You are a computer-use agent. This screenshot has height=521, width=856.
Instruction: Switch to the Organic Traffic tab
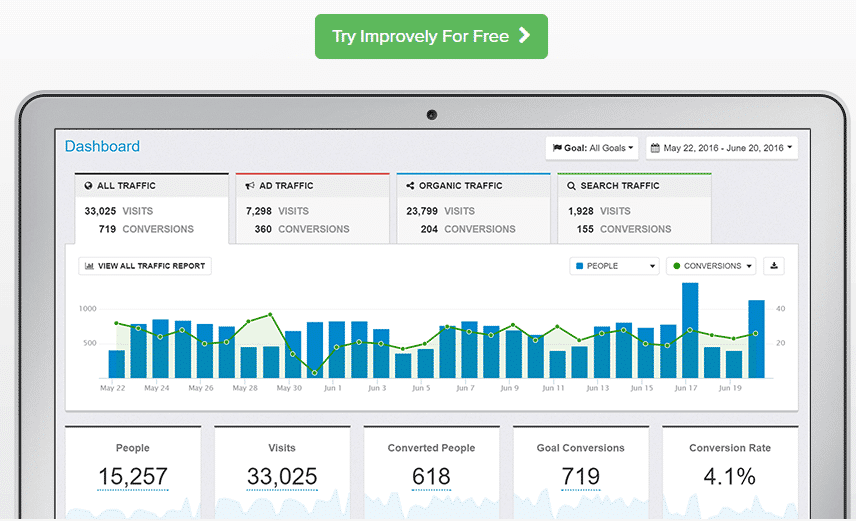473,209
